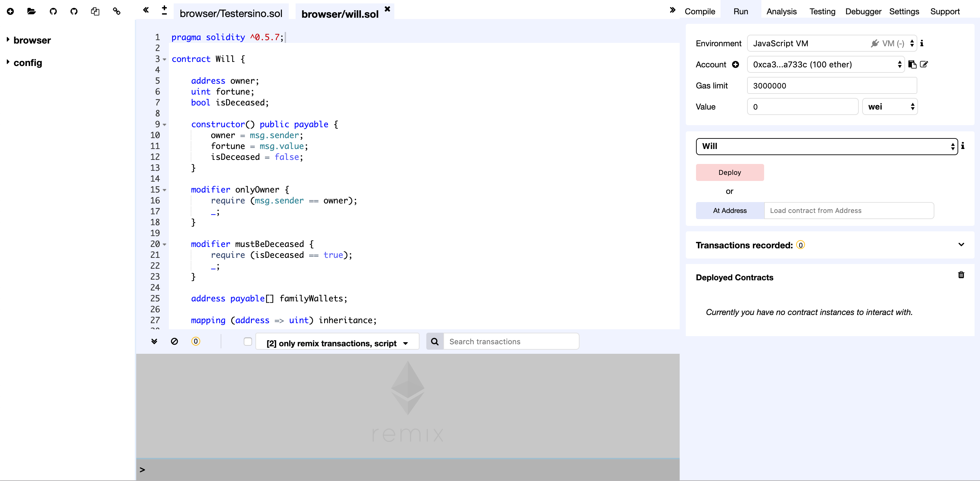Click the Gas limit input field
The image size is (980, 481).
(x=832, y=85)
